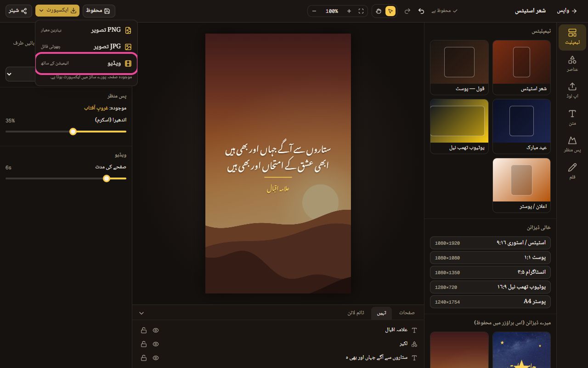Switch to the ٹائم لائن timeline tab

tap(356, 313)
